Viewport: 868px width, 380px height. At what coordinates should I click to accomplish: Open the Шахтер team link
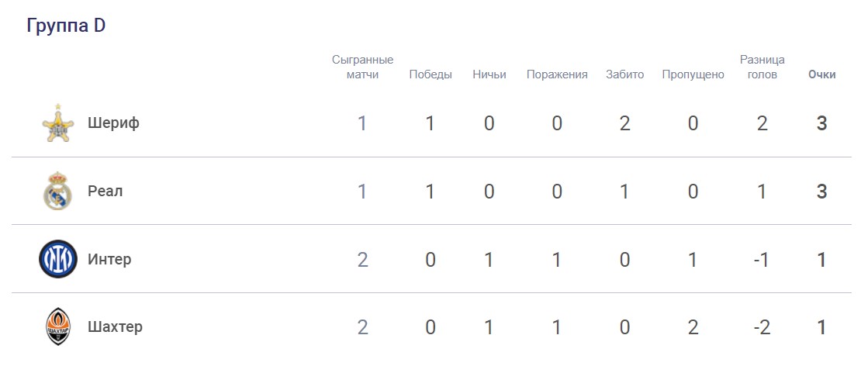115,326
